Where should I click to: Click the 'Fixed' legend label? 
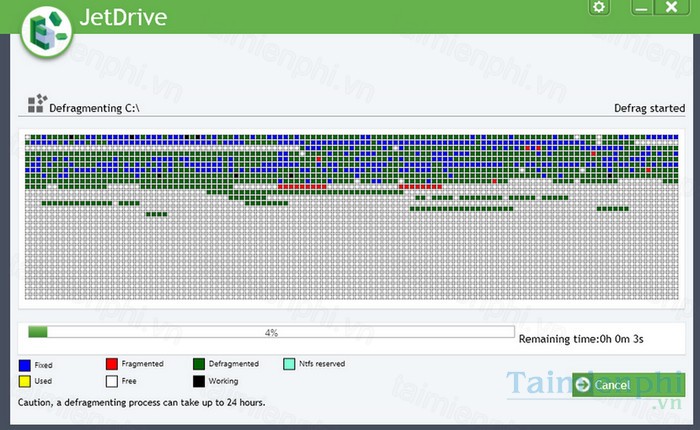(43, 365)
